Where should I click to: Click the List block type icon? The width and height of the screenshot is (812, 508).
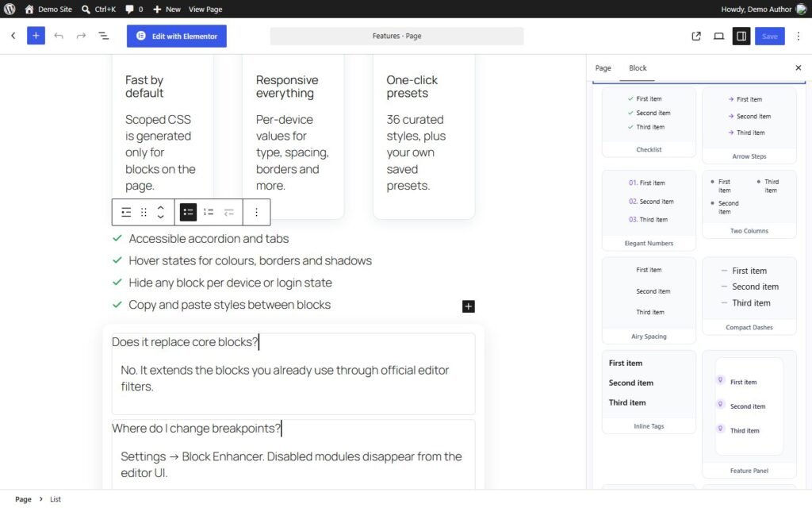coord(126,212)
